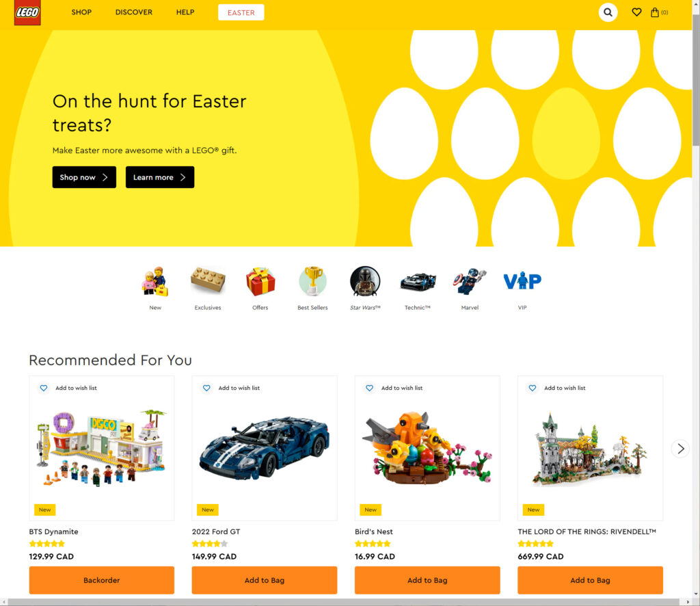Viewport: 700px width, 606px height.
Task: Click the Rivendell product thumbnail
Action: click(x=590, y=449)
